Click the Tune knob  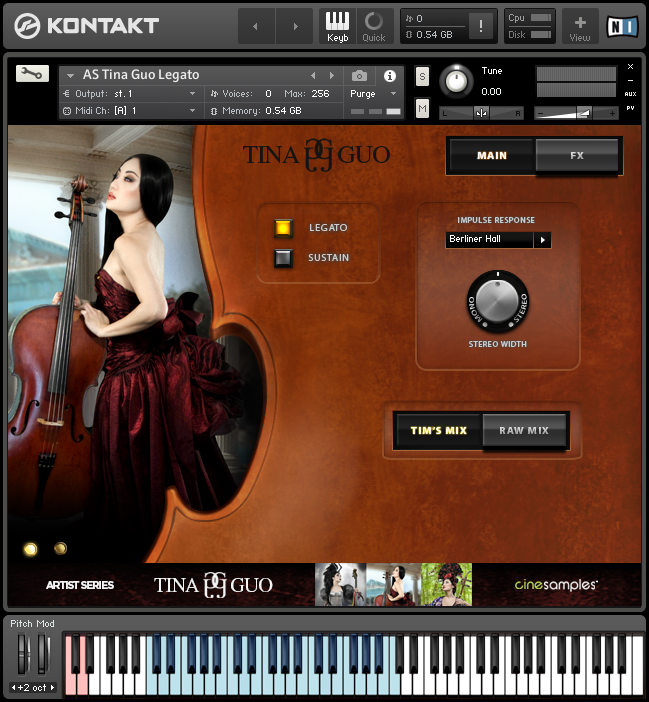456,81
